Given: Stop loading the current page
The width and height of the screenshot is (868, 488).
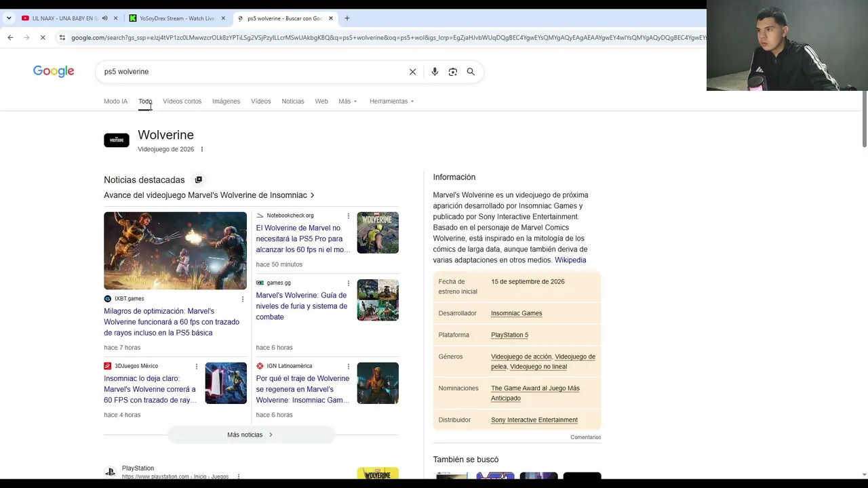Looking at the screenshot, I should pyautogui.click(x=42, y=37).
